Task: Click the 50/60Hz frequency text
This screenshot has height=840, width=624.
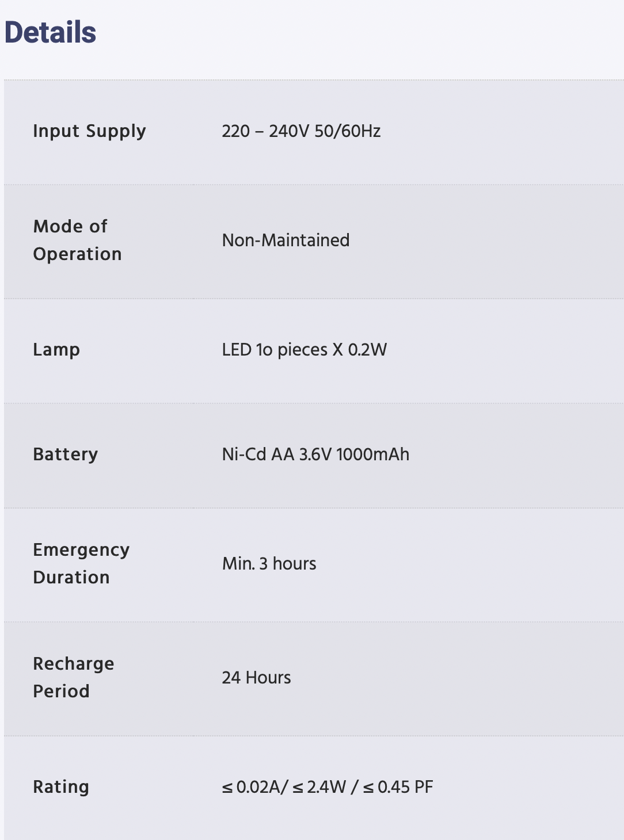Action: [x=348, y=131]
